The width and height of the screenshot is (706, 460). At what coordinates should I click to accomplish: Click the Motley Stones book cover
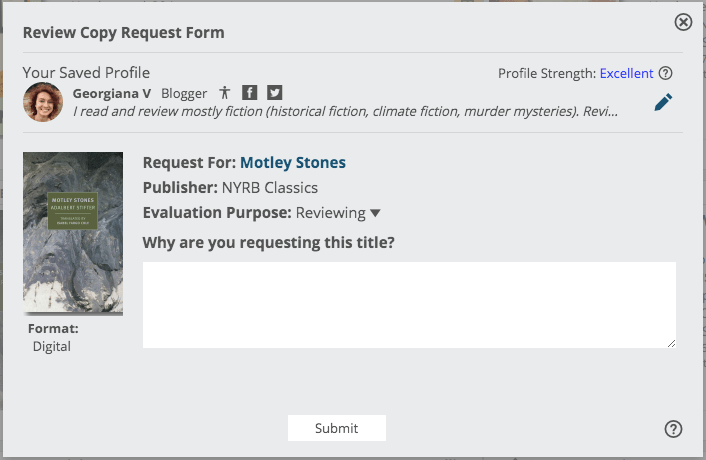[x=73, y=233]
